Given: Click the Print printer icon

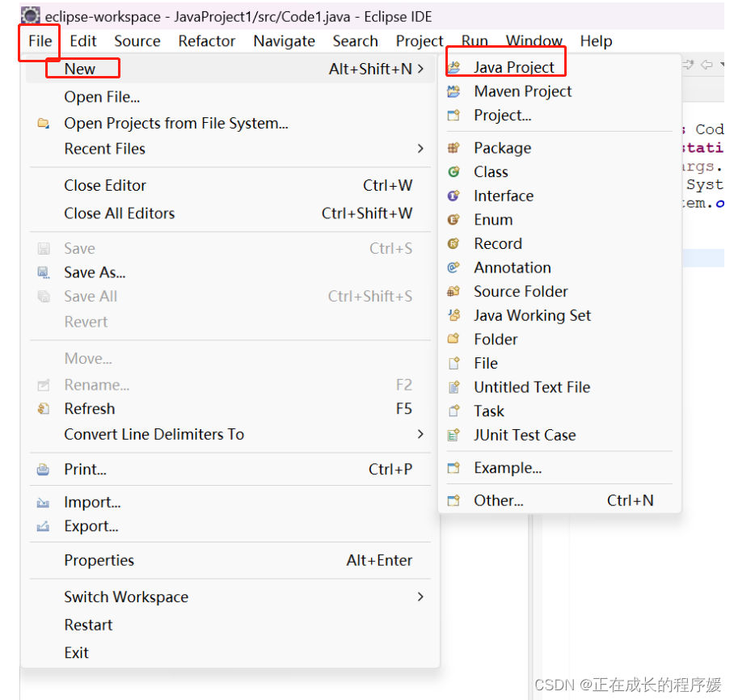Looking at the screenshot, I should coord(43,469).
